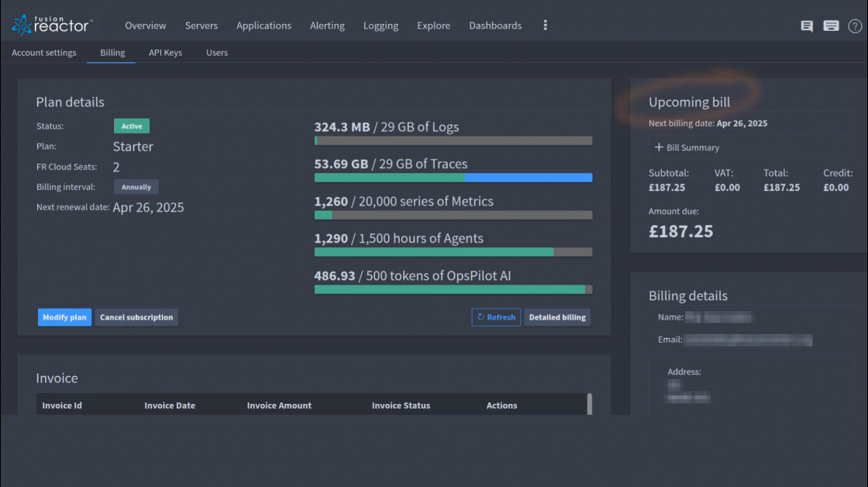Open the Applications menu
This screenshot has width=868, height=487.
[263, 26]
